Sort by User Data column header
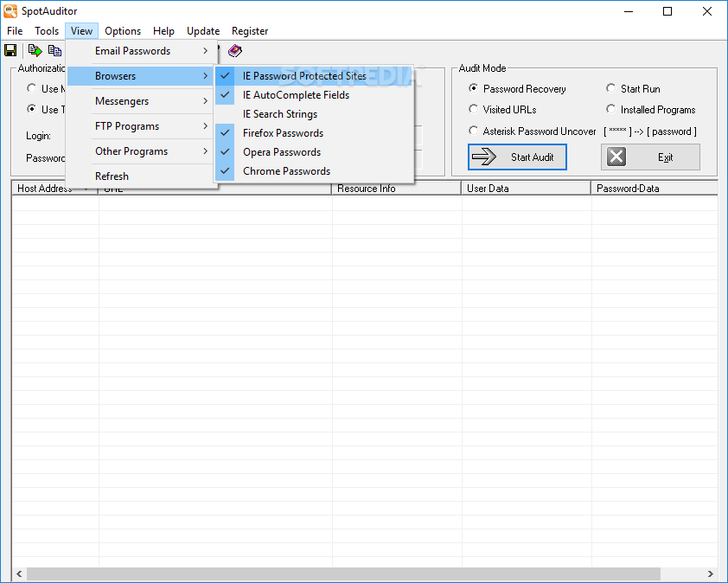This screenshot has width=728, height=583. 526,189
